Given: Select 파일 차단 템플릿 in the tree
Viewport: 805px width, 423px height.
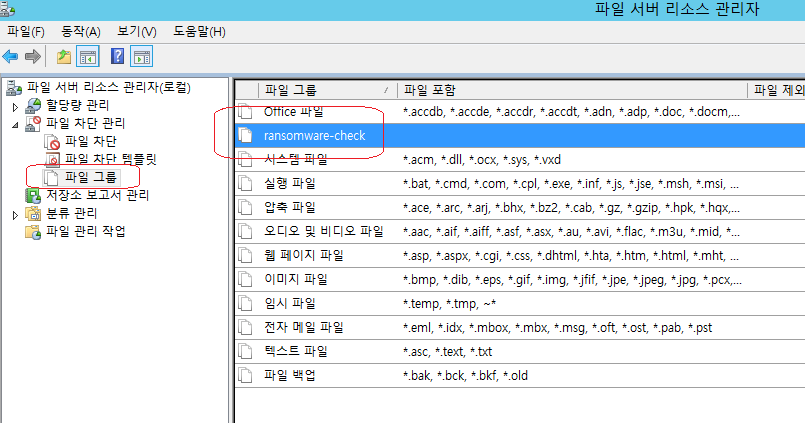Looking at the screenshot, I should [110, 159].
